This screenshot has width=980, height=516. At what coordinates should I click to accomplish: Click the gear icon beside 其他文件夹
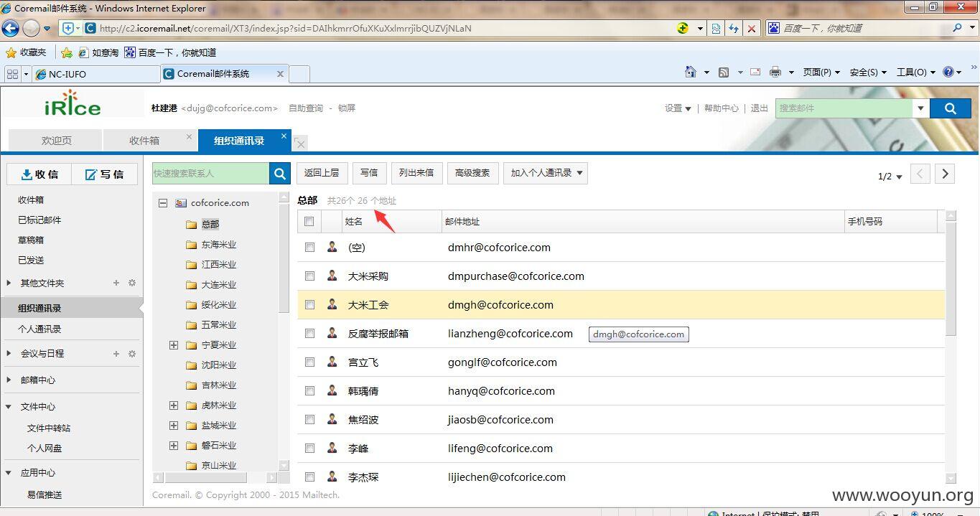pos(132,283)
